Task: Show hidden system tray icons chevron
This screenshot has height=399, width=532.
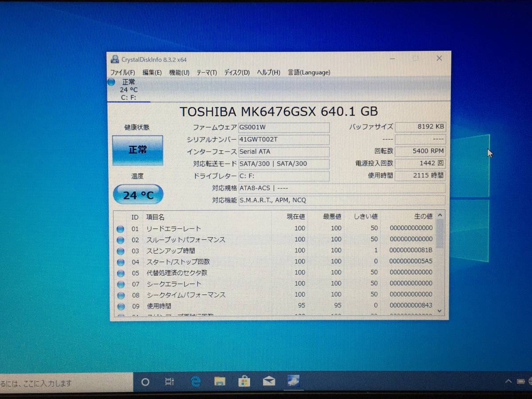Action: tap(508, 381)
